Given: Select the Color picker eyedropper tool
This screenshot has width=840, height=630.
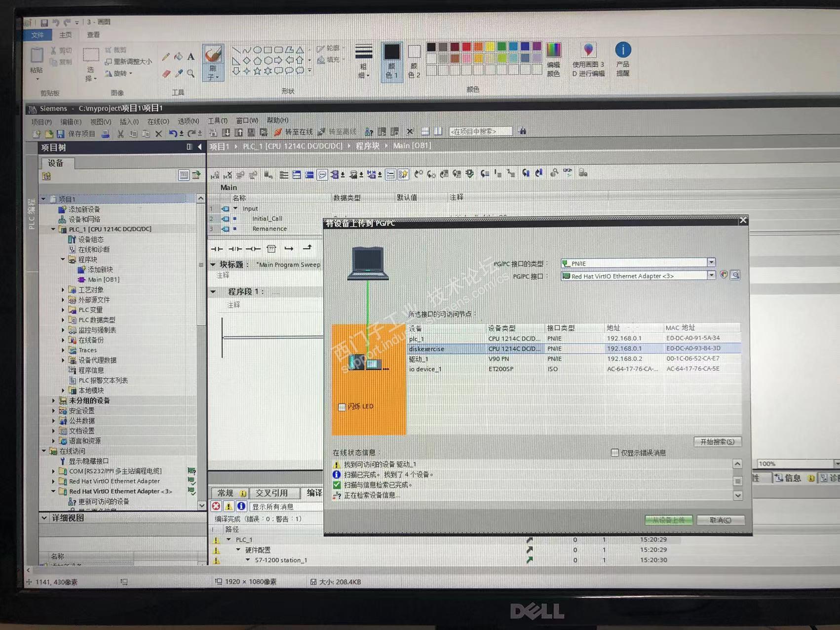Looking at the screenshot, I should point(178,74).
